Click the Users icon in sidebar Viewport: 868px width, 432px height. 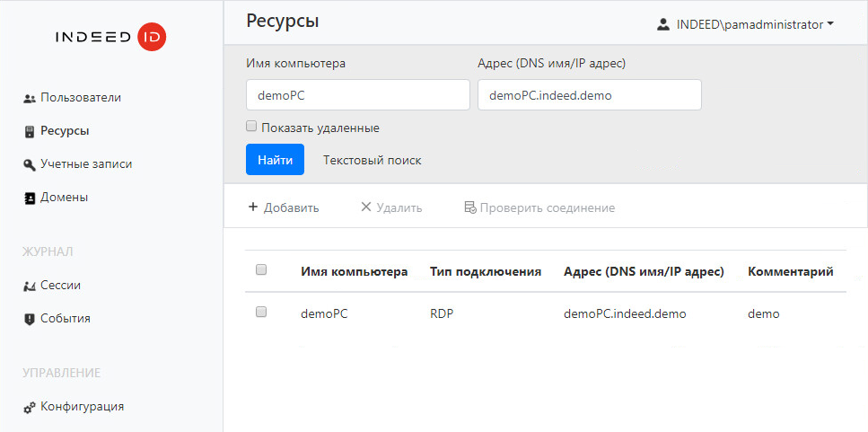[29, 98]
